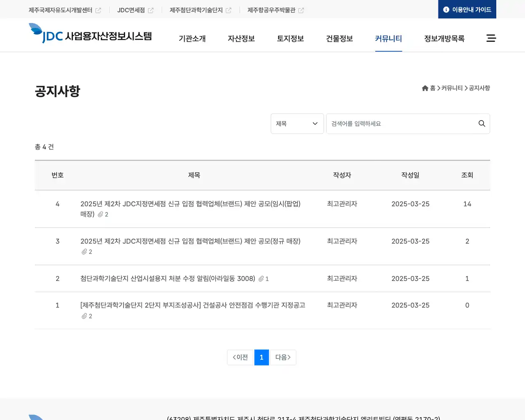Image resolution: width=525 pixels, height=420 pixels.
Task: Click the 번호 column header
Action: pyautogui.click(x=57, y=175)
